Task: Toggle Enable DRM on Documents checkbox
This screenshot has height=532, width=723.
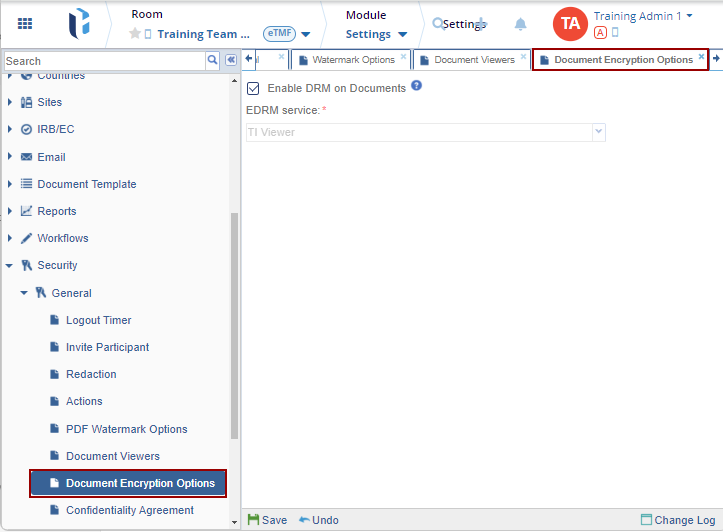Action: (253, 88)
